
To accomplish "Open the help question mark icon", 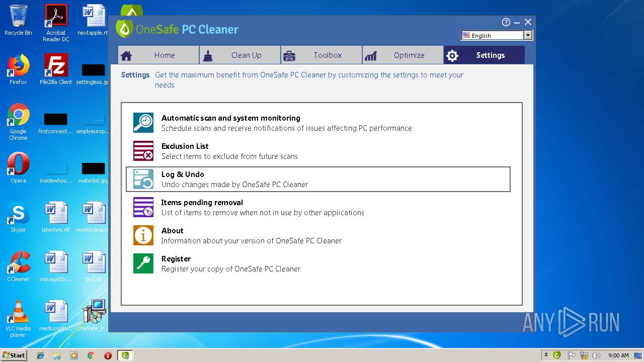I will coord(506,22).
